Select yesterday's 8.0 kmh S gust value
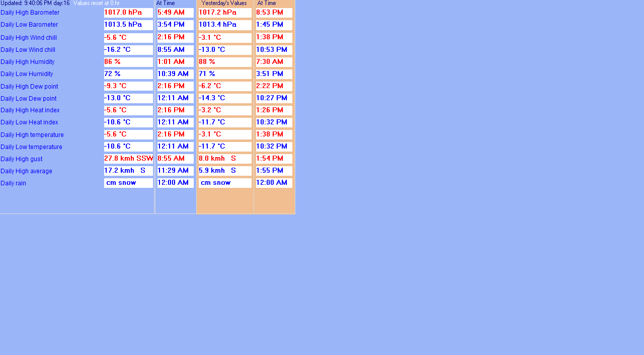Viewport: 644px width, 355px height. coord(225,159)
